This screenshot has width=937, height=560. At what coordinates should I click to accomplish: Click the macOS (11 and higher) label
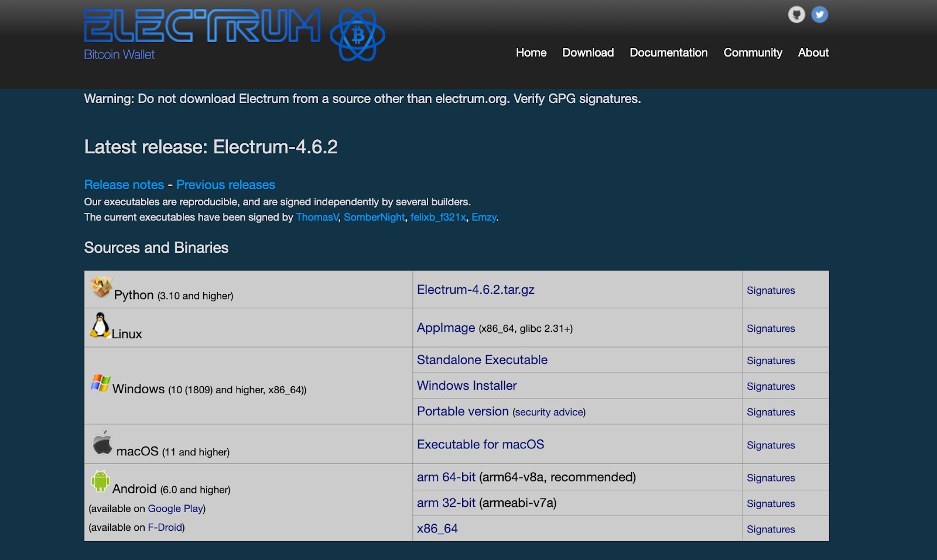coord(173,451)
